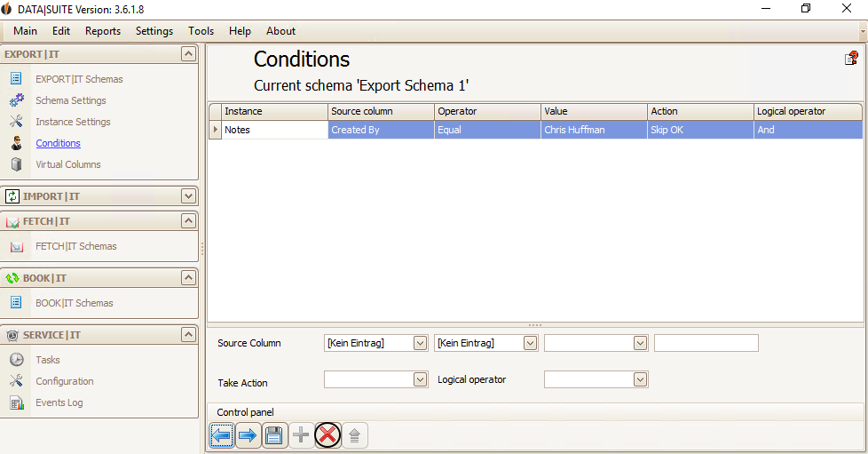Open the Conditions link

click(58, 143)
